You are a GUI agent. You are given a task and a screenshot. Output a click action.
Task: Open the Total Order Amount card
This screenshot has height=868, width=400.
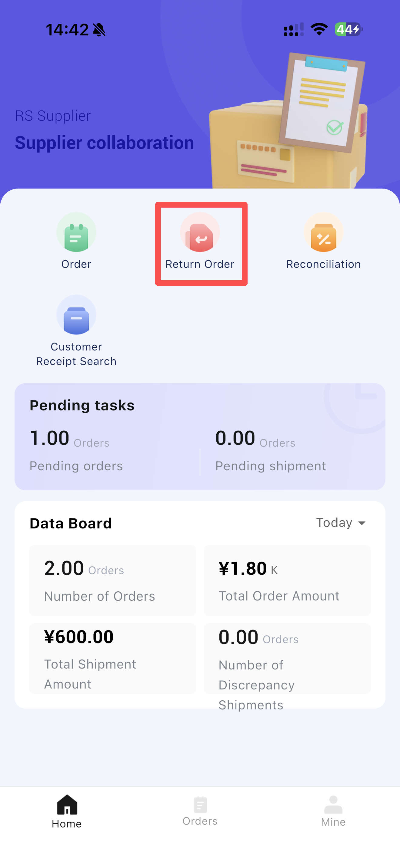click(287, 580)
